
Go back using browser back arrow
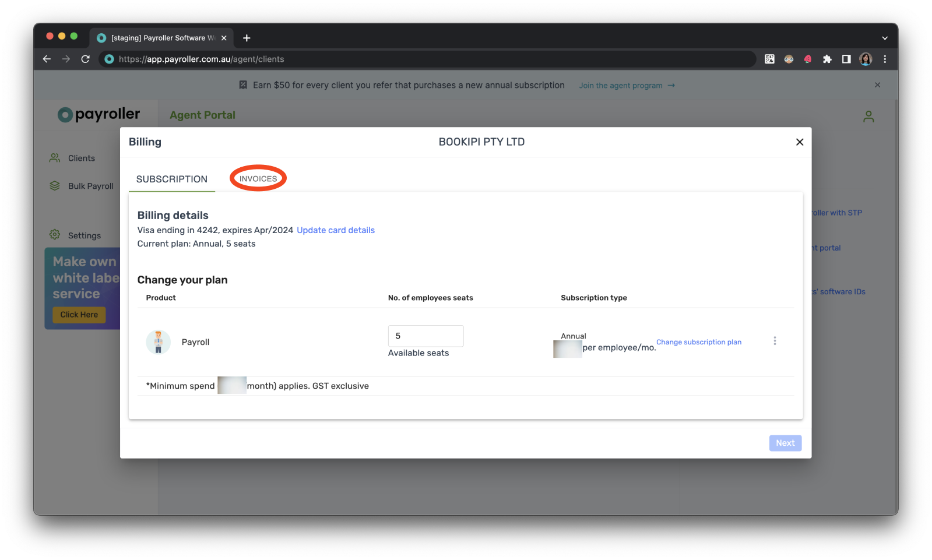(x=47, y=59)
